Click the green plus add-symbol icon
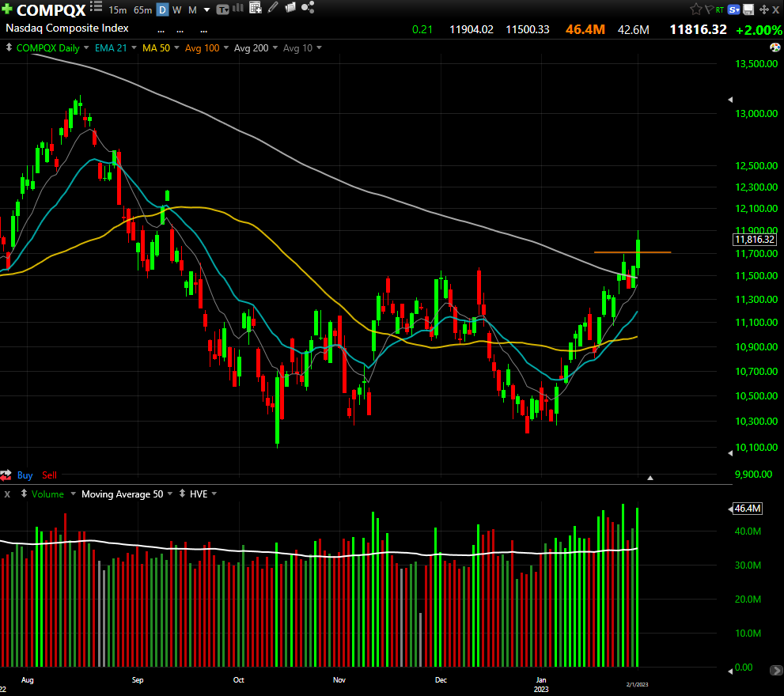This screenshot has height=696, width=784. [x=6, y=9]
